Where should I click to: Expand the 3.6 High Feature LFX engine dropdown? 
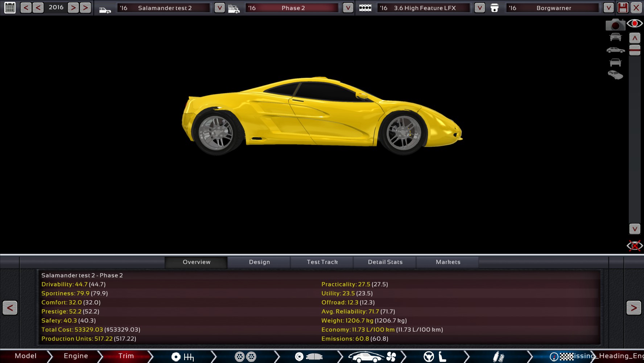click(x=480, y=8)
